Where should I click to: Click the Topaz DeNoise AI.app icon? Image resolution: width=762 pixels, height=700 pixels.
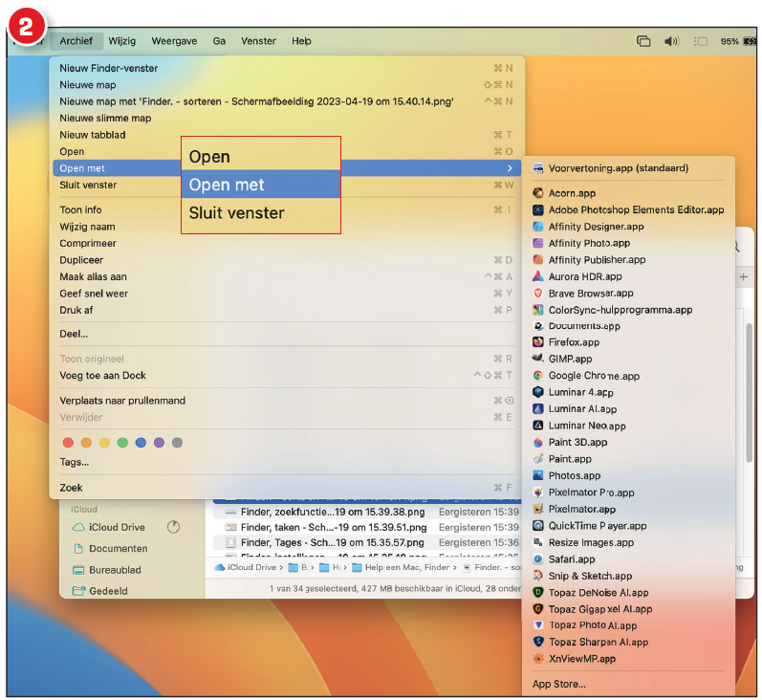(x=537, y=592)
